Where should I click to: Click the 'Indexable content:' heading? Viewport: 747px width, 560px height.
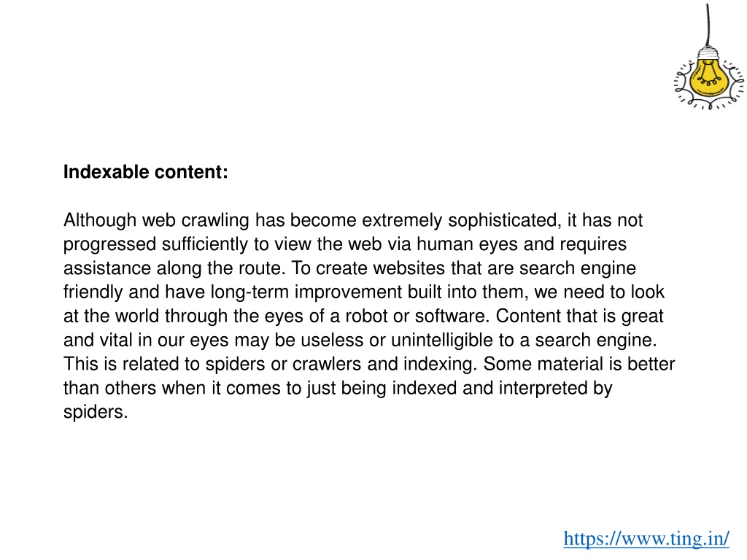pyautogui.click(x=146, y=172)
